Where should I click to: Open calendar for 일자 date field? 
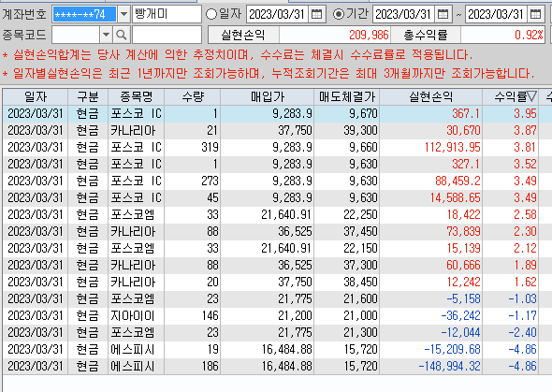pyautogui.click(x=316, y=14)
